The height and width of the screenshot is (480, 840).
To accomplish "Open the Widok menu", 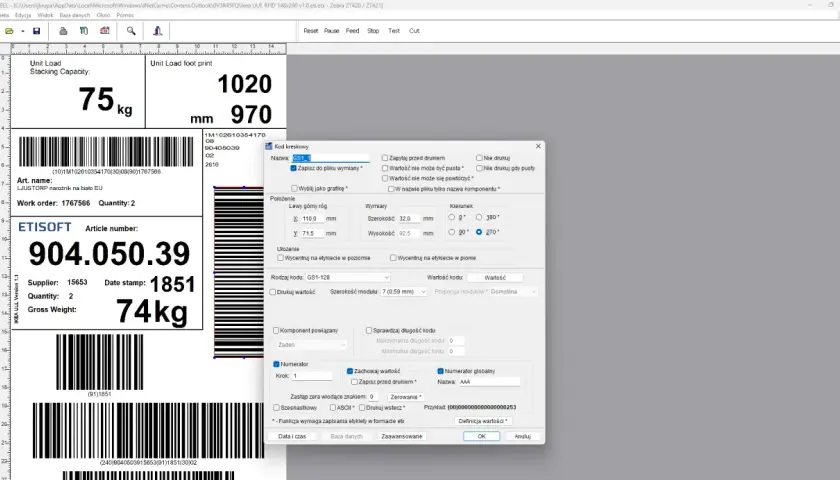I will tap(45, 15).
